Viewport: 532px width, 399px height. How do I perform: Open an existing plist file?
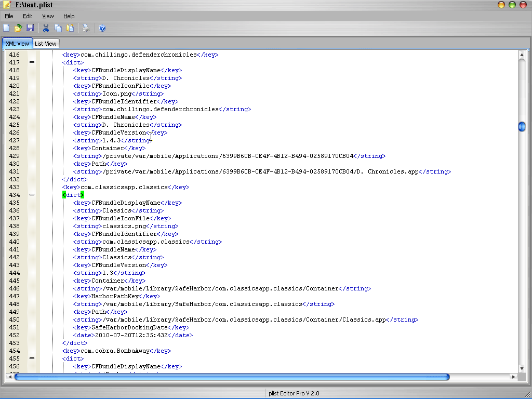pos(18,28)
